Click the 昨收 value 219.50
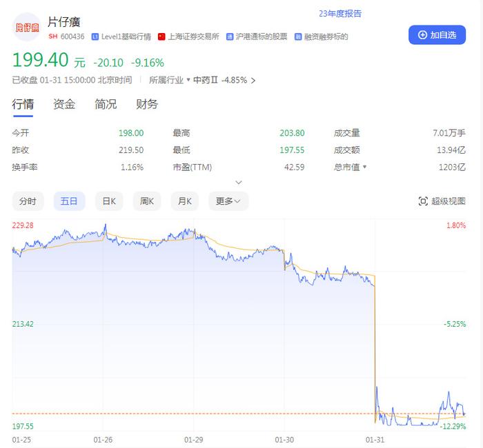This screenshot has height=448, width=483. [x=131, y=150]
